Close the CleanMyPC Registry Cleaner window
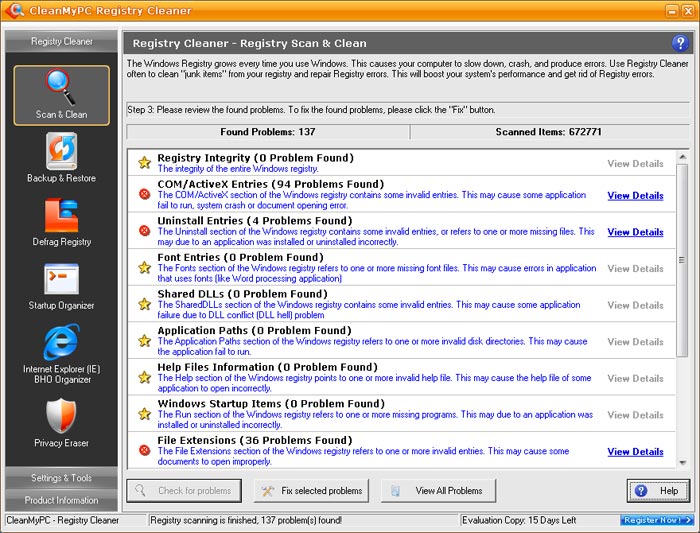The width and height of the screenshot is (700, 533). [x=688, y=11]
